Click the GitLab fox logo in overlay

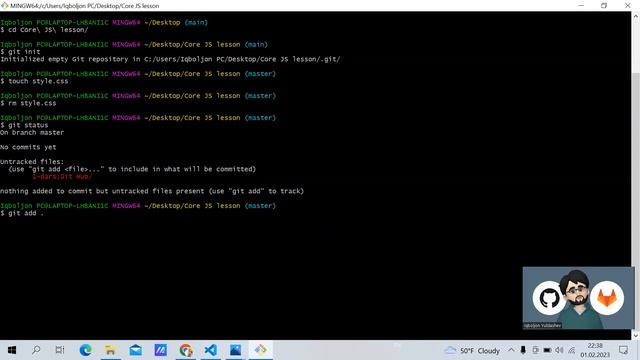click(607, 298)
